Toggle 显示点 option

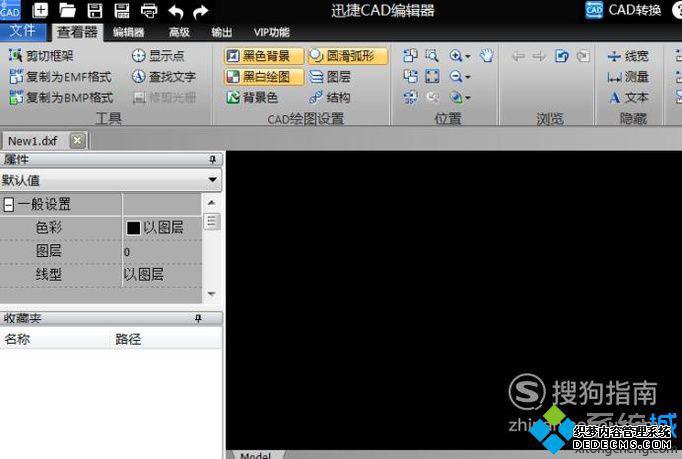(158, 56)
